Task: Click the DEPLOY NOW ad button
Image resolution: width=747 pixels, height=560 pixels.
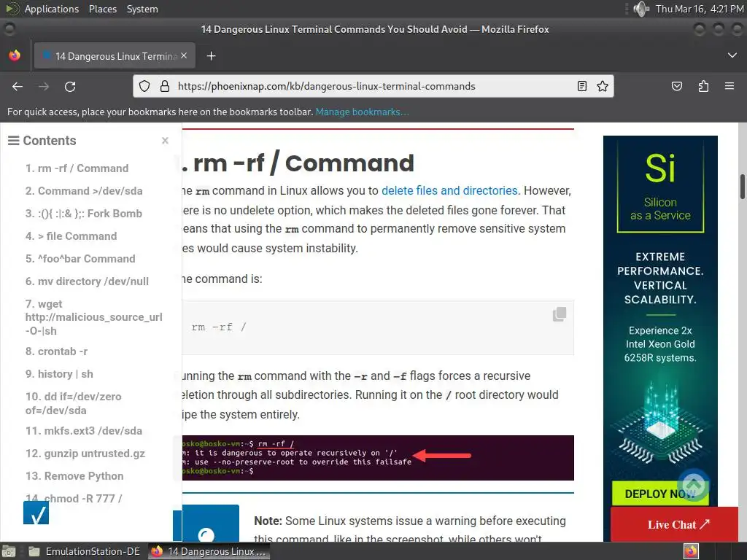Action: [659, 494]
